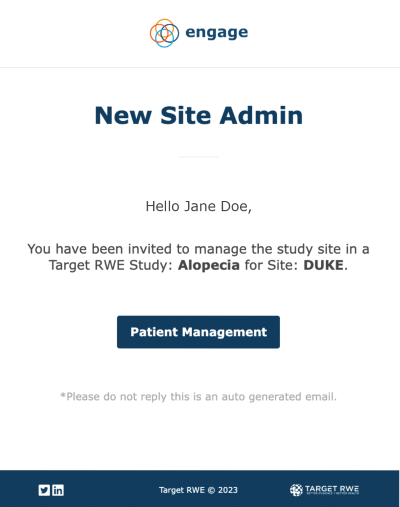
Task: Click the 'auto generated email' phrase
Action: (x=279, y=397)
